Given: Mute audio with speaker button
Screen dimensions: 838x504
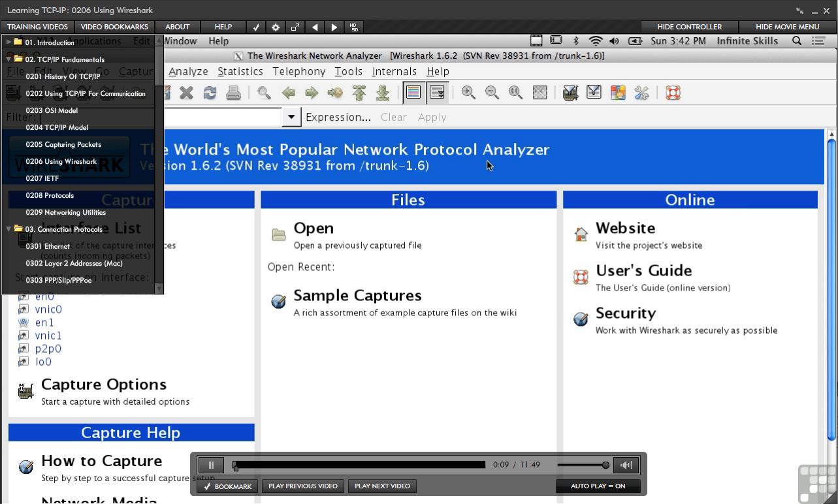Looking at the screenshot, I should coord(626,465).
